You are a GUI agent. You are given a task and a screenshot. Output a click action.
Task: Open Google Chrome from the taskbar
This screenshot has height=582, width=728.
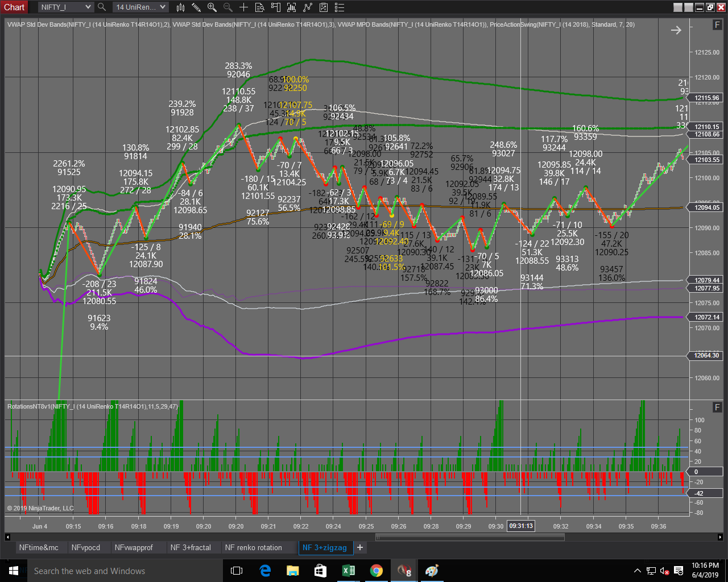(376, 571)
